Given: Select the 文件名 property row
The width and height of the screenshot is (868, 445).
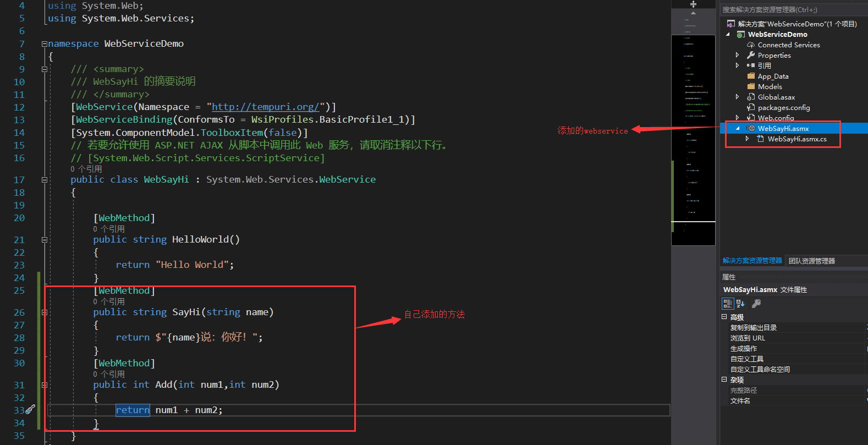Looking at the screenshot, I should coord(794,400).
